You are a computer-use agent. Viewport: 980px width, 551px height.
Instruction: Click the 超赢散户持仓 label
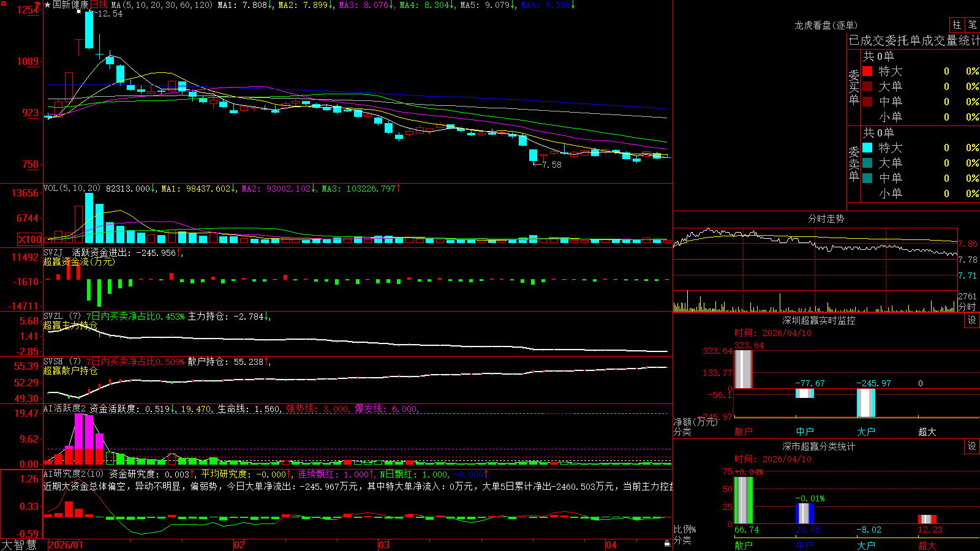click(70, 371)
